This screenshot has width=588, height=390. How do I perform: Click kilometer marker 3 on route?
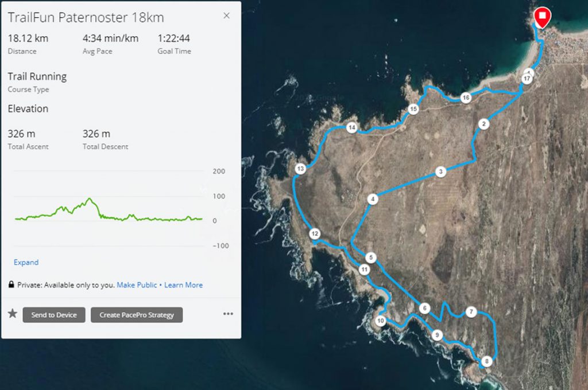click(440, 171)
